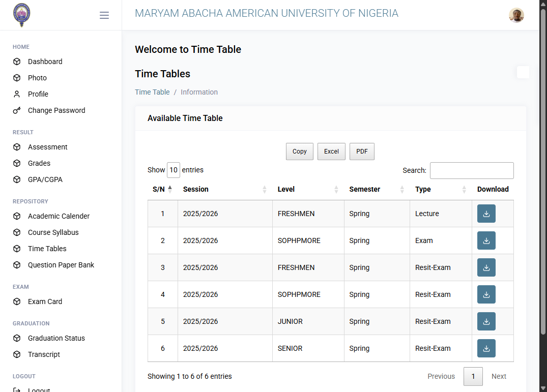
Task: Click the JUNIOR level cell
Action: point(308,321)
